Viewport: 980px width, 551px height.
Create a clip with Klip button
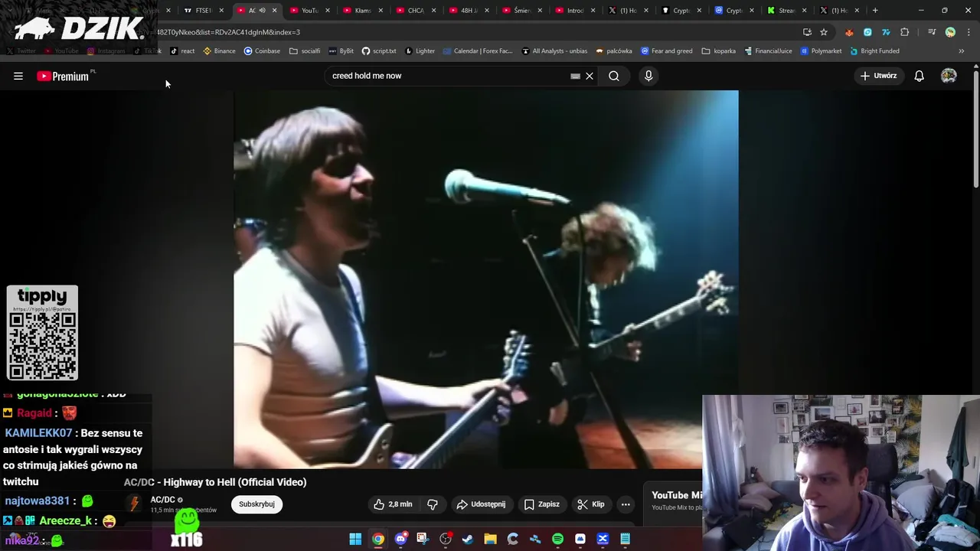coord(591,504)
